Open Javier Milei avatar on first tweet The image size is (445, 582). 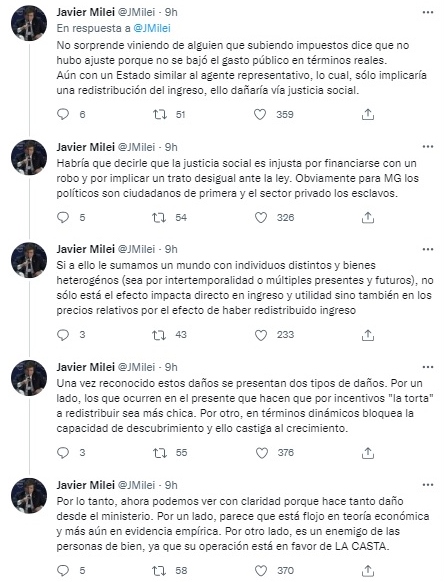pyautogui.click(x=29, y=23)
